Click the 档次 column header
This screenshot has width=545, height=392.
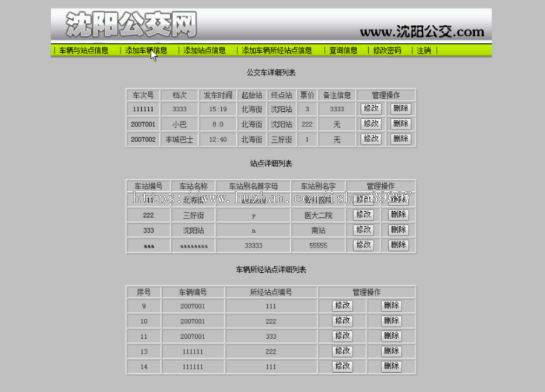[x=179, y=95]
